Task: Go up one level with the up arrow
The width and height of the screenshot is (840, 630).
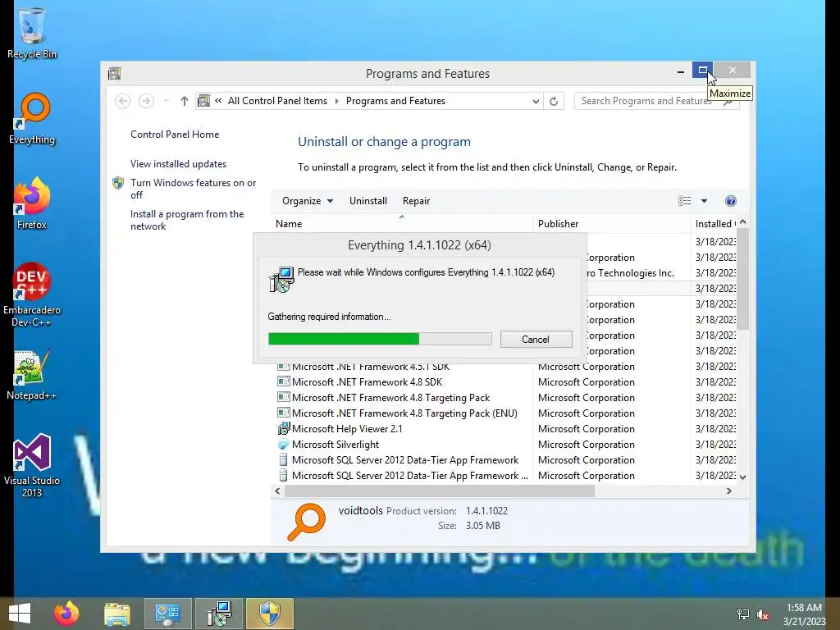Action: [185, 101]
